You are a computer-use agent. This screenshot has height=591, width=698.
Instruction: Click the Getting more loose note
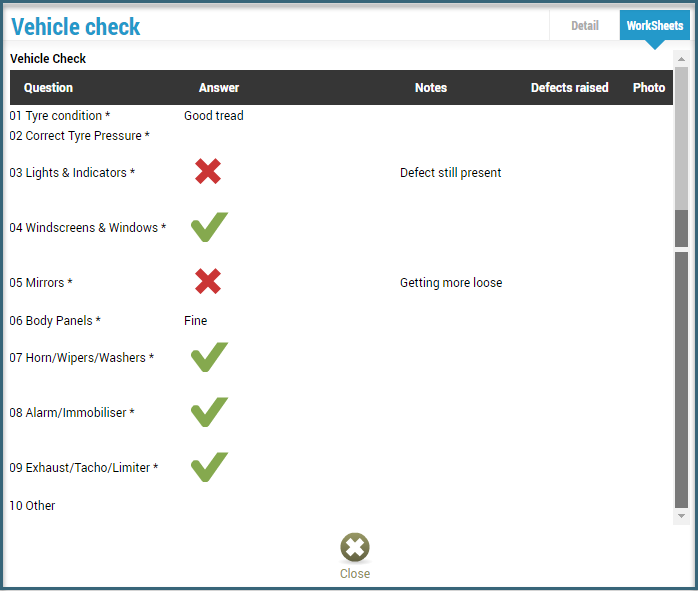pos(451,283)
